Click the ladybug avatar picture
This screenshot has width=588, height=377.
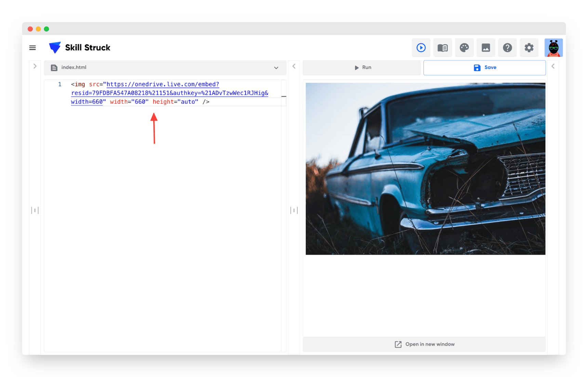tap(553, 48)
